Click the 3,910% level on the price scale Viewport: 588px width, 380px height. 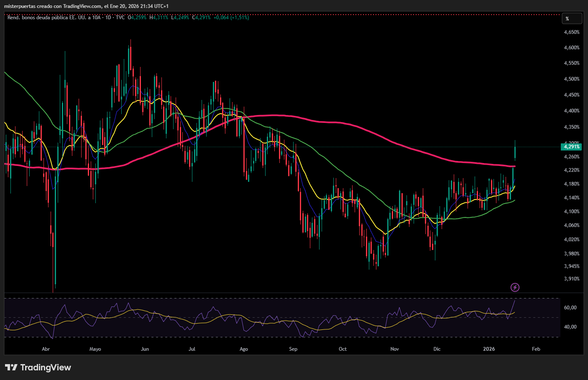coord(572,279)
